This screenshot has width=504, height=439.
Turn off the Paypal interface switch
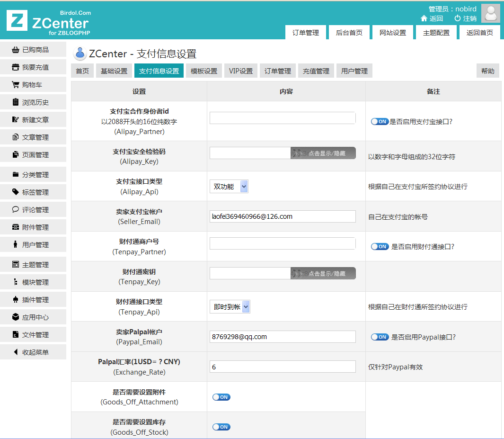(380, 336)
